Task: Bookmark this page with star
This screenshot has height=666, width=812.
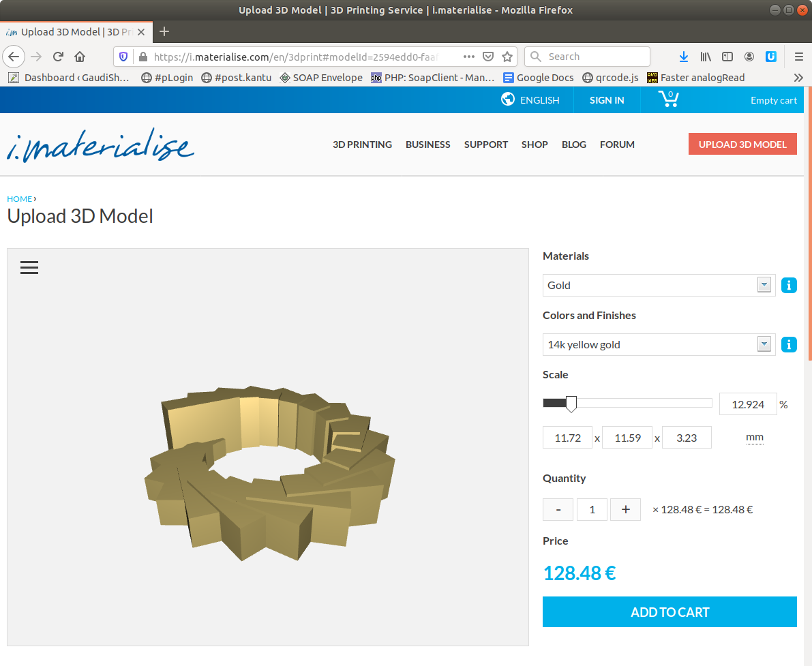Action: click(507, 57)
